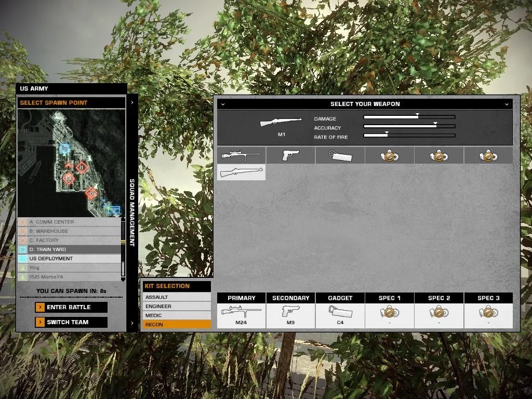Viewport: 532px width, 399px height.
Task: Choose spawn point B: WAREHOUSE
Action: pyautogui.click(x=69, y=231)
